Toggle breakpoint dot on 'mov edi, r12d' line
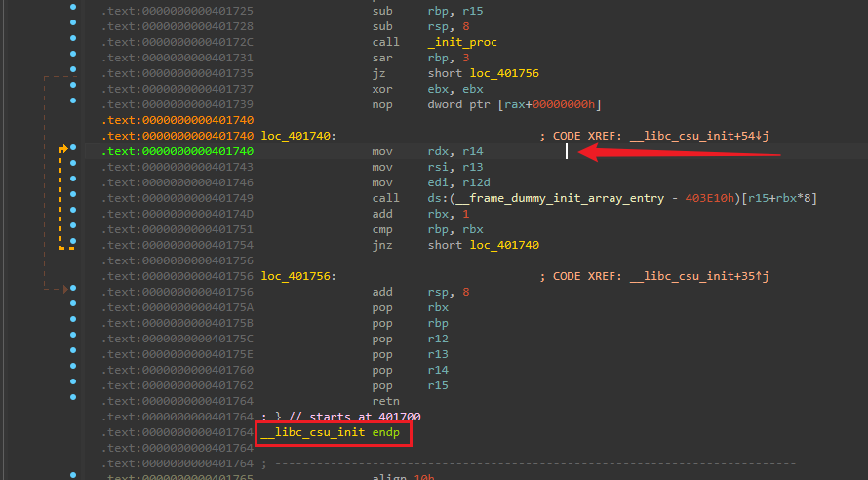 [x=73, y=179]
